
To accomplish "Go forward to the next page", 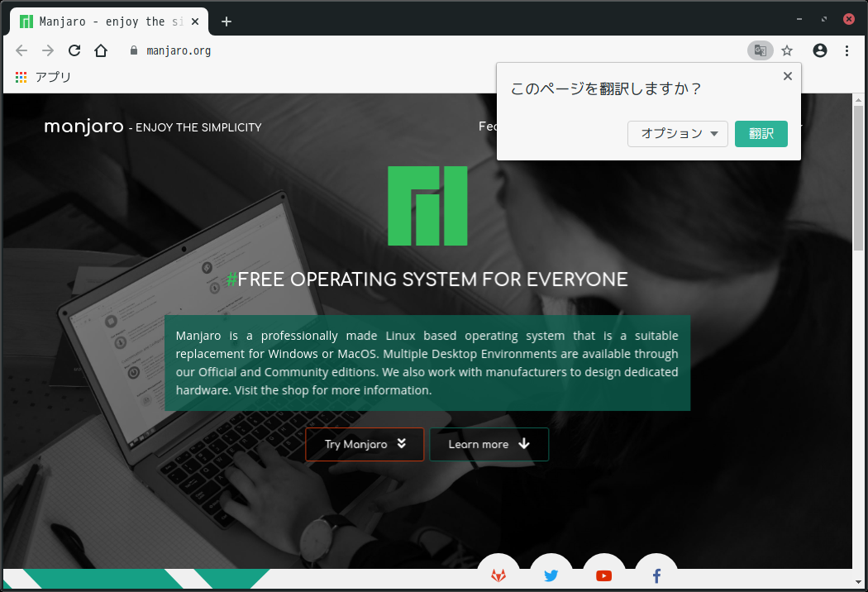I will click(x=48, y=51).
